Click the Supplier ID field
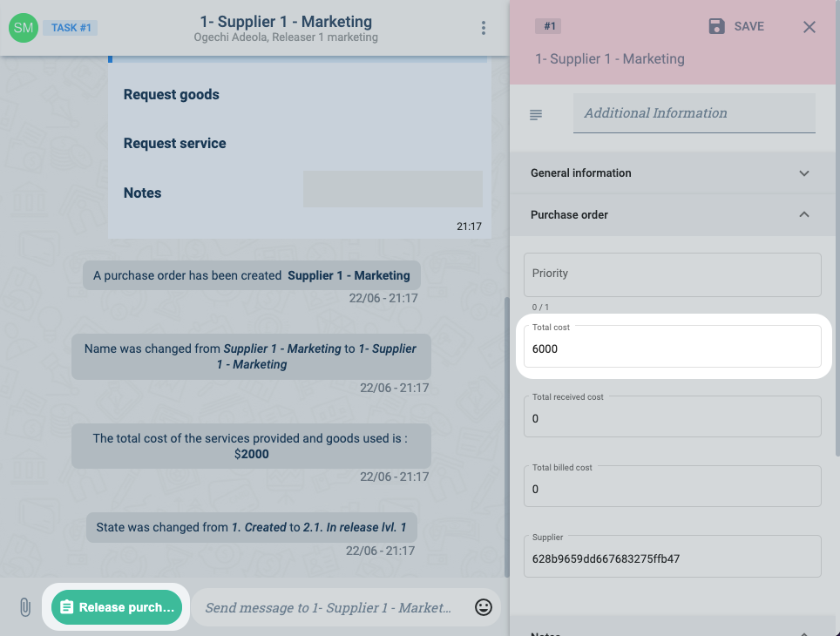This screenshot has height=636, width=840. click(x=673, y=557)
